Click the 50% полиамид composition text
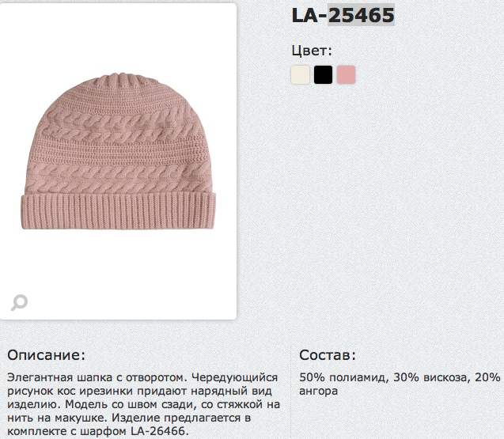 pyautogui.click(x=343, y=377)
